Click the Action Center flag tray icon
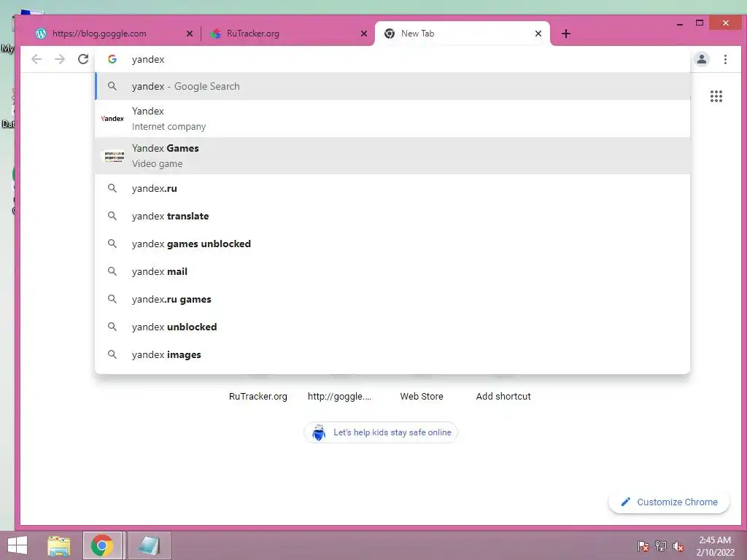The image size is (747, 560). pyautogui.click(x=643, y=546)
